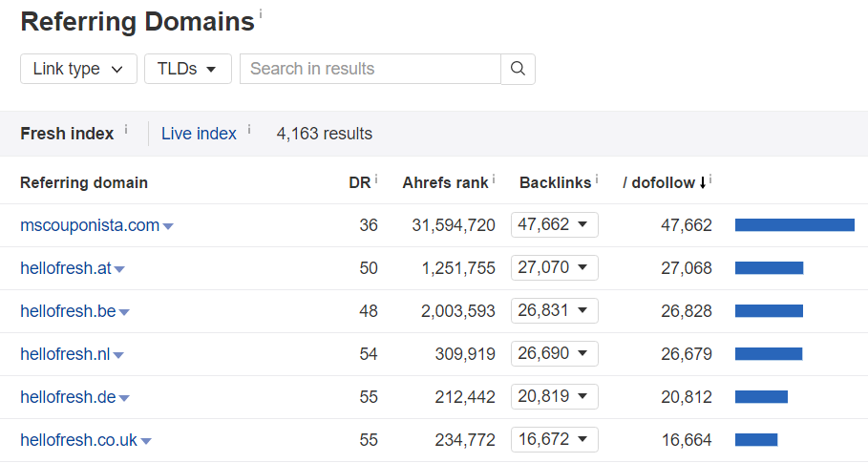Viewport: 868px width, 463px height.
Task: Expand the 26,831 backlinks dropdown
Action: click(554, 310)
